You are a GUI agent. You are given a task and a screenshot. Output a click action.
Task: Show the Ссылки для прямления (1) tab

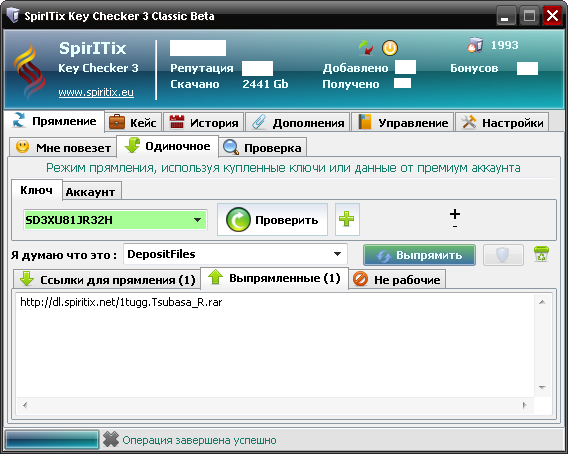tap(107, 279)
